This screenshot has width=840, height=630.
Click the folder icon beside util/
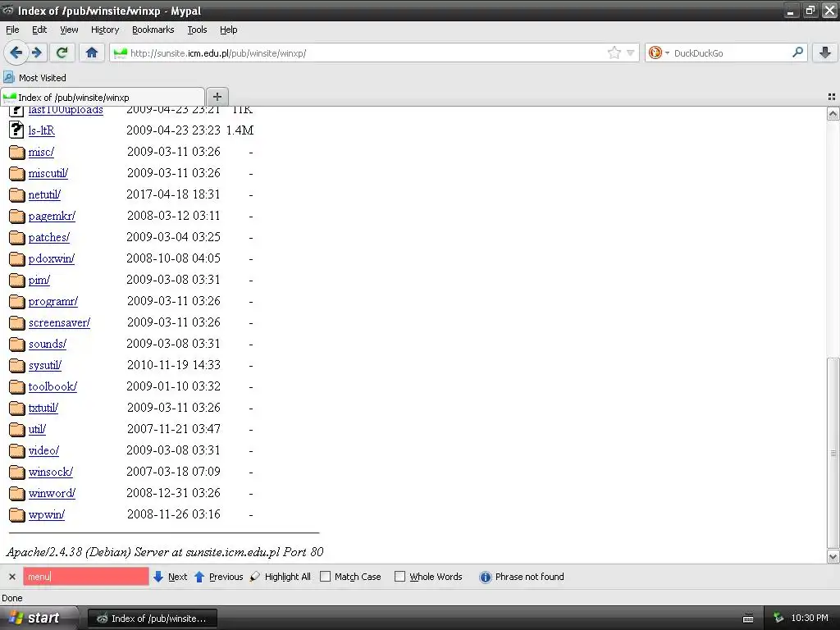(16, 430)
